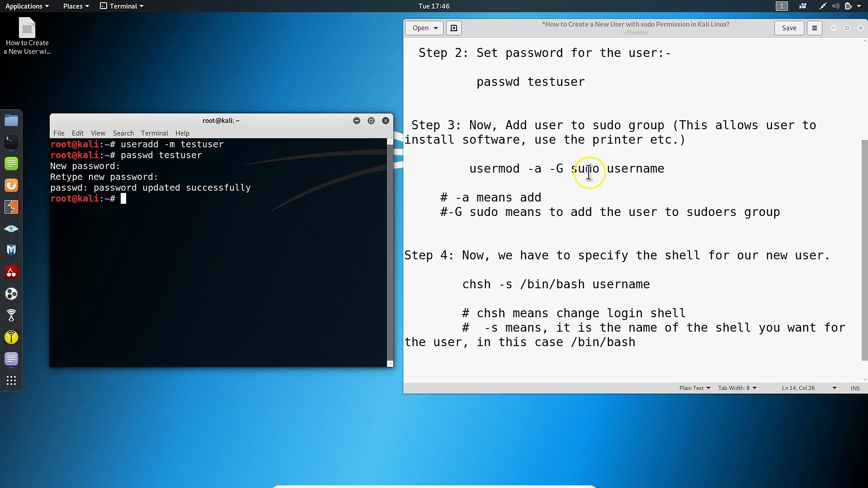Switch to workspace 1 indicator
The height and width of the screenshot is (488, 868).
click(x=782, y=6)
